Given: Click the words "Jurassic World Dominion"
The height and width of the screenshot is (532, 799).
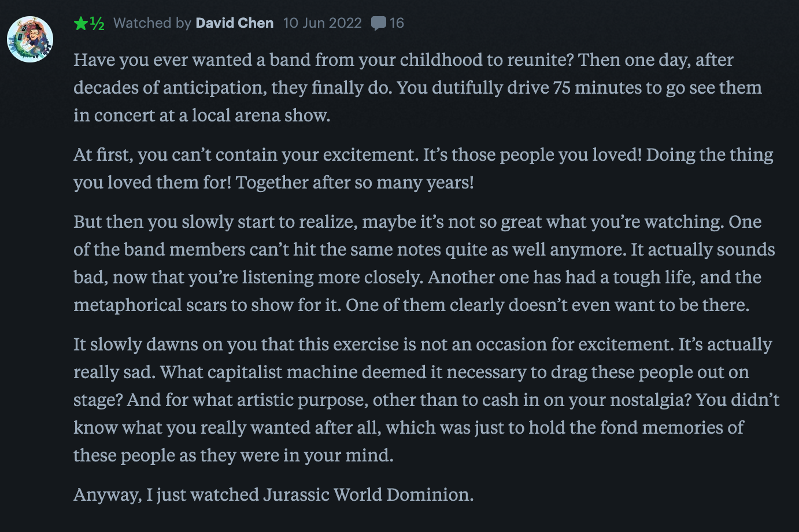Looking at the screenshot, I should [368, 495].
